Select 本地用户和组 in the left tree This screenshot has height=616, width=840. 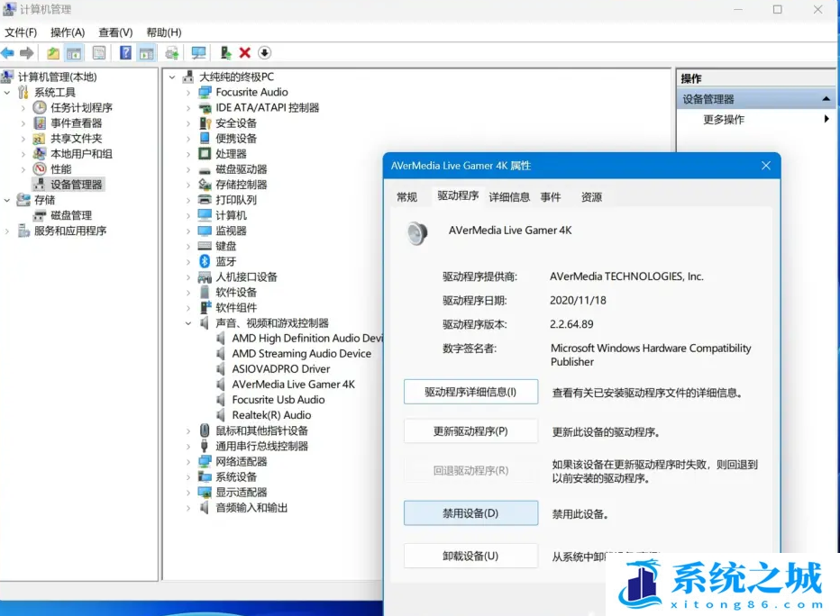point(81,154)
